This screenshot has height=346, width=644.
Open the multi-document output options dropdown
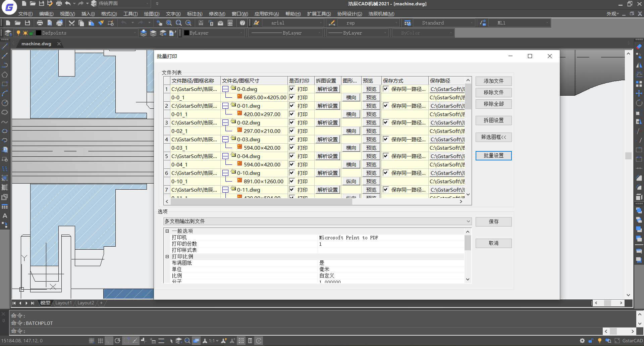tap(317, 221)
